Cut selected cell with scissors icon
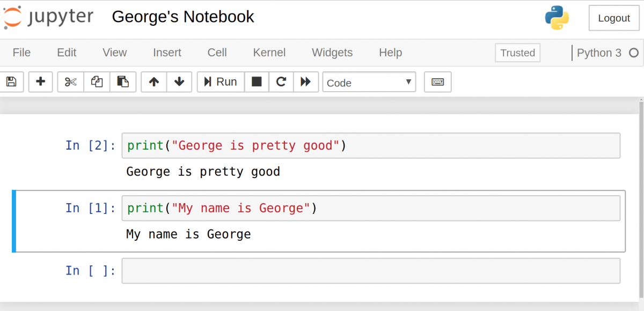Viewport: 644px width, 311px height. pos(71,82)
